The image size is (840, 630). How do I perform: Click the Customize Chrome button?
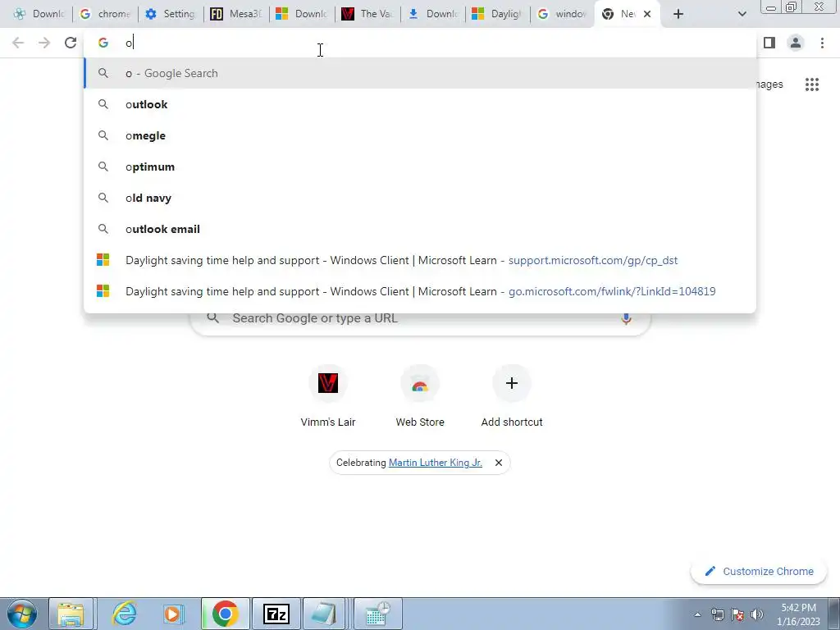point(760,572)
